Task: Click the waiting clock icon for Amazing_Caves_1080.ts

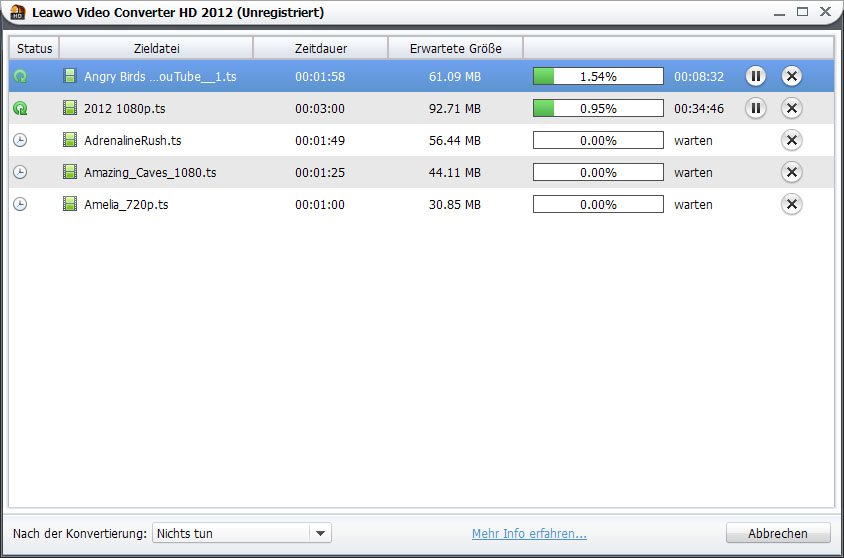Action: click(x=20, y=172)
